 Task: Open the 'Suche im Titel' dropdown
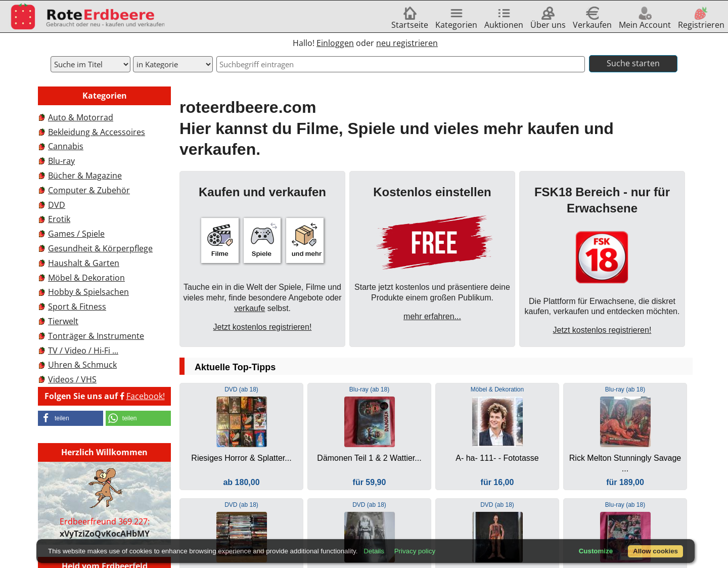click(x=90, y=64)
